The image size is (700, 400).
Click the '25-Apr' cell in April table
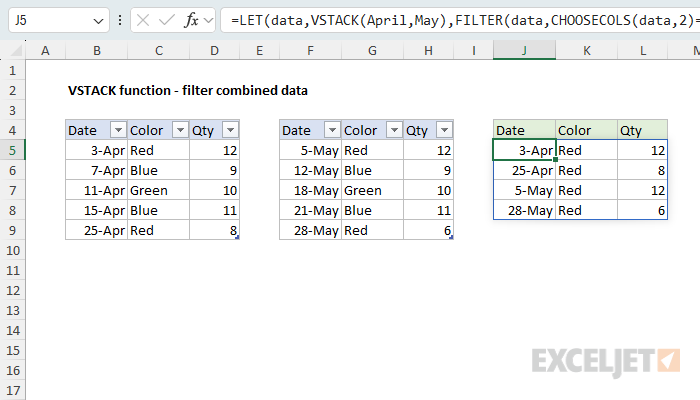click(96, 230)
